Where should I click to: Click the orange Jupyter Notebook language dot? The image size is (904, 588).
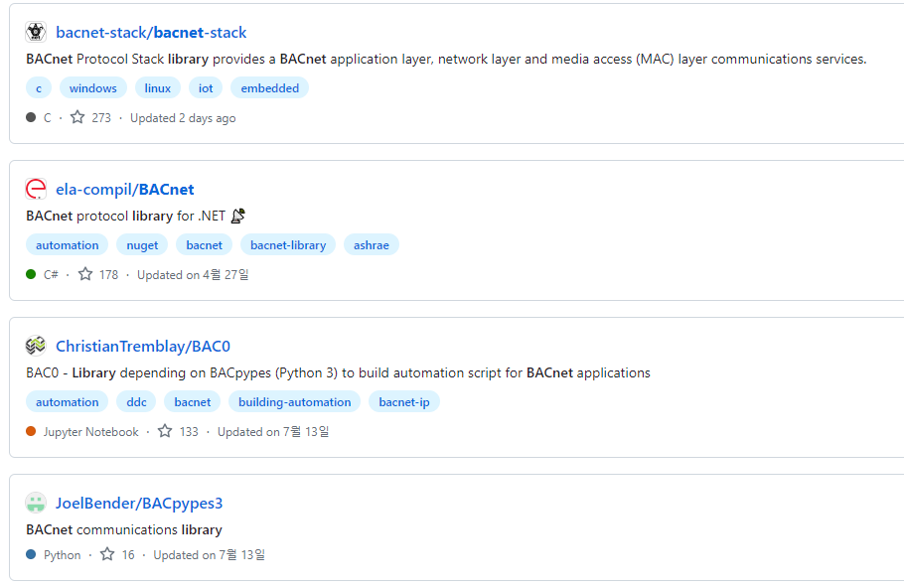click(x=31, y=431)
